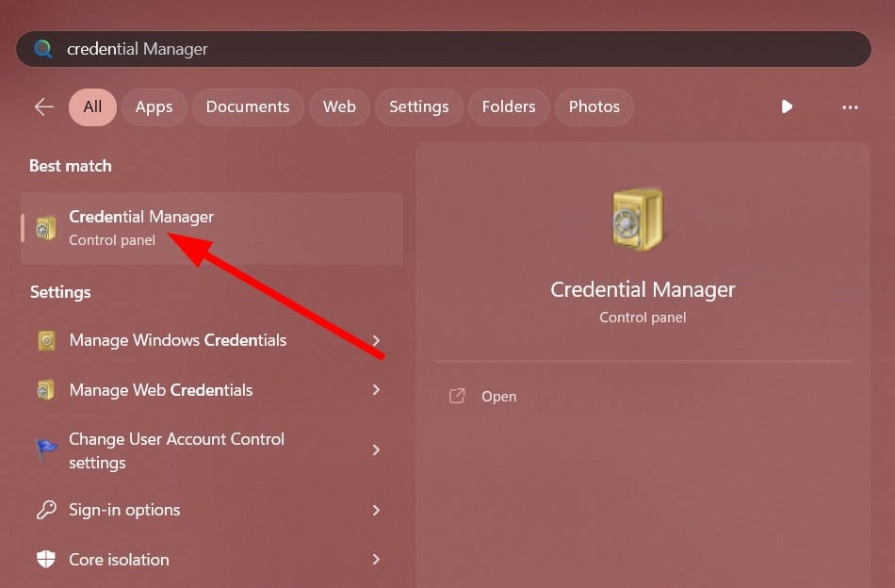Viewport: 895px width, 588px height.
Task: Click the Manage Windows Credentials icon
Action: [46, 341]
